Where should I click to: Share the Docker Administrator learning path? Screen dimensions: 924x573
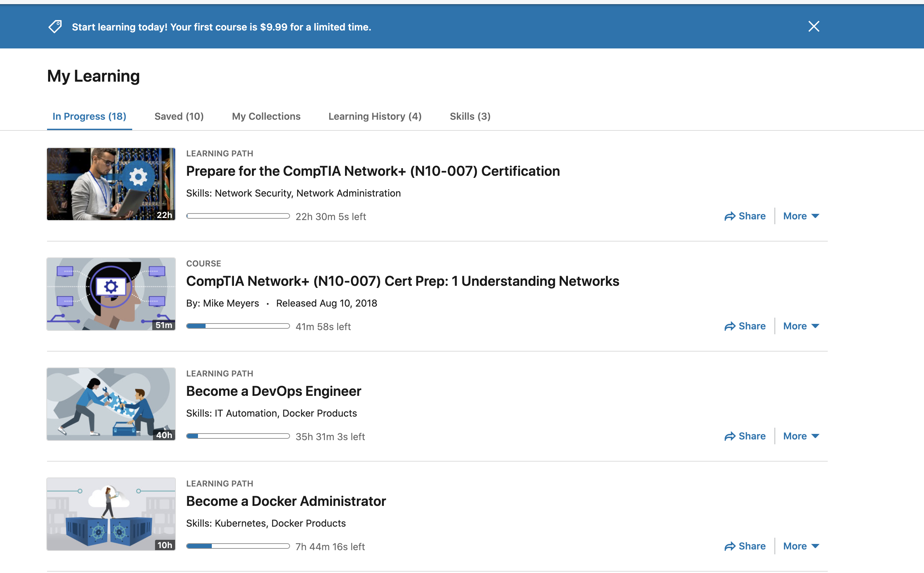tap(745, 546)
